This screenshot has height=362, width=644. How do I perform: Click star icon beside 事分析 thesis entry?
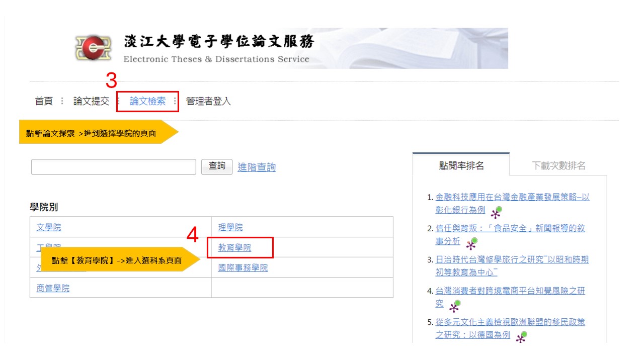click(x=471, y=244)
